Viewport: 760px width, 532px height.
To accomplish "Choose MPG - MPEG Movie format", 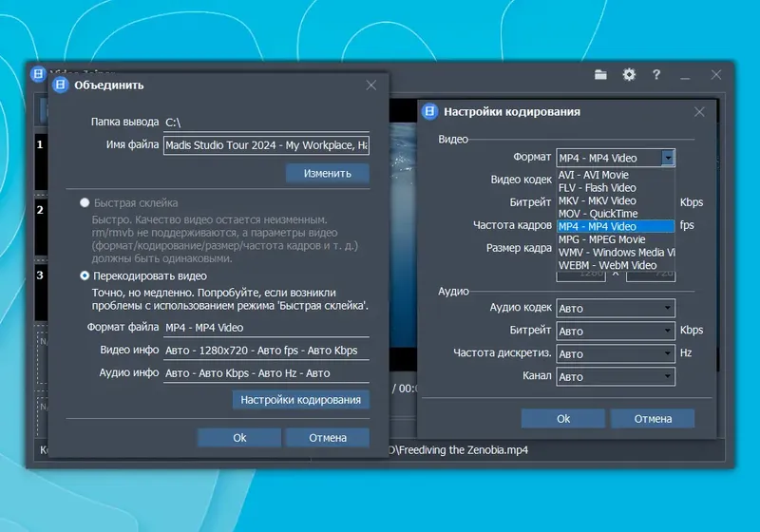I will [x=616, y=239].
